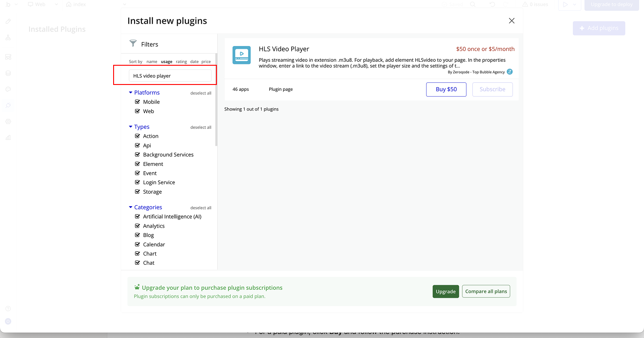The image size is (644, 338).
Task: Open the Plugin page link
Action: pos(281,89)
